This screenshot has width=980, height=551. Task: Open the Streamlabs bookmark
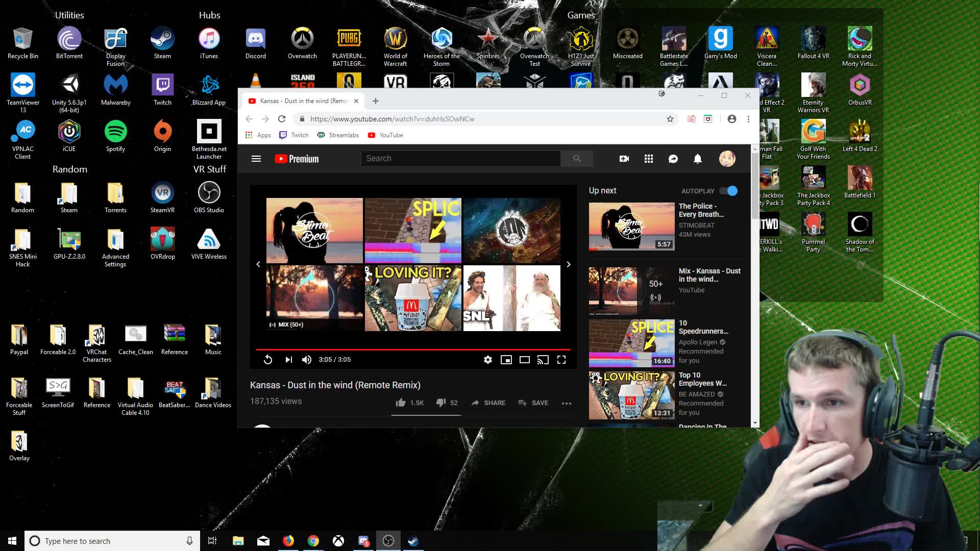tap(338, 135)
